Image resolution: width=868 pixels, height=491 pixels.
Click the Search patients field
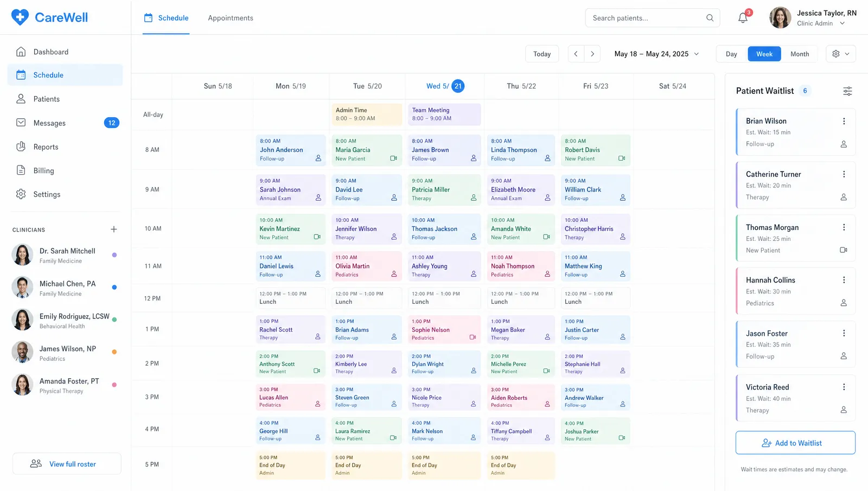(653, 18)
